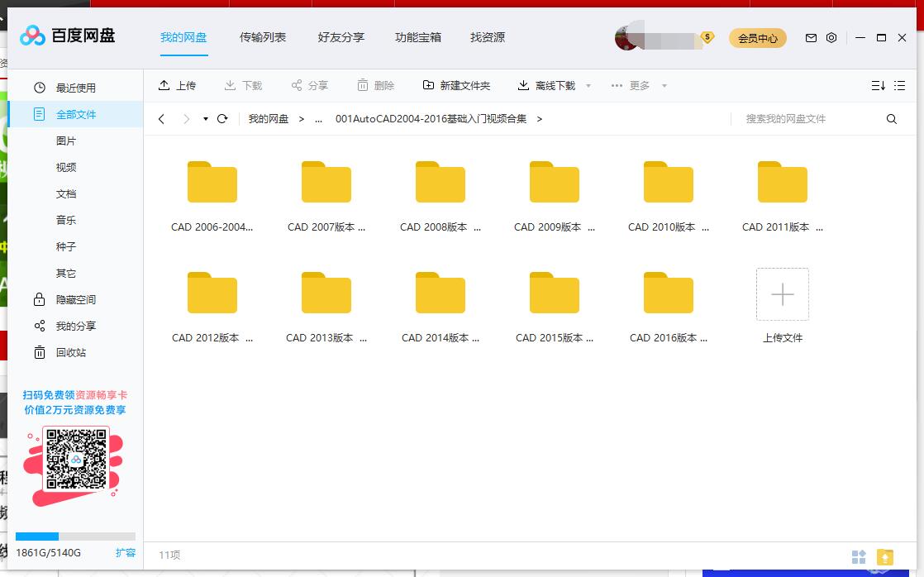Open the CAD 2014版本 folder
The image size is (924, 577).
pos(441,293)
